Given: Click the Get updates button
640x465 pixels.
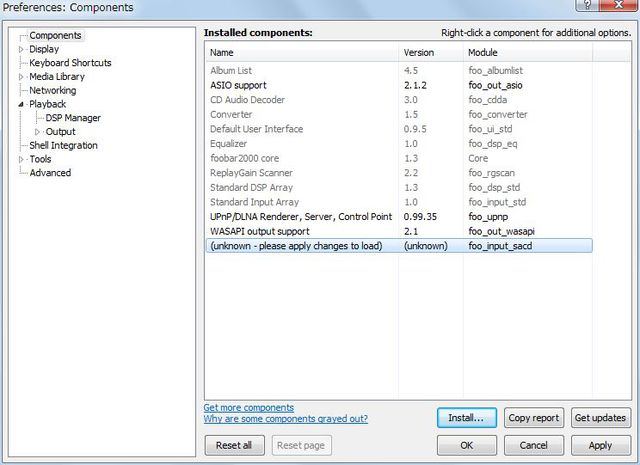Looking at the screenshot, I should coord(600,418).
